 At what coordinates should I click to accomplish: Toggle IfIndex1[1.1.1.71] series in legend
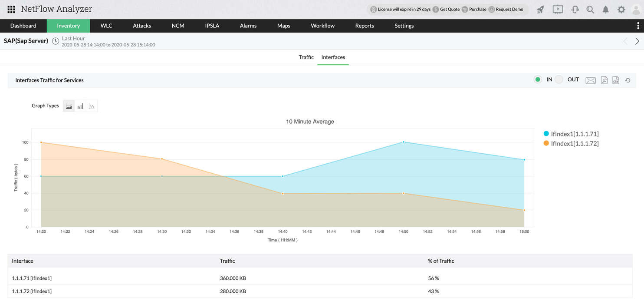click(x=574, y=134)
